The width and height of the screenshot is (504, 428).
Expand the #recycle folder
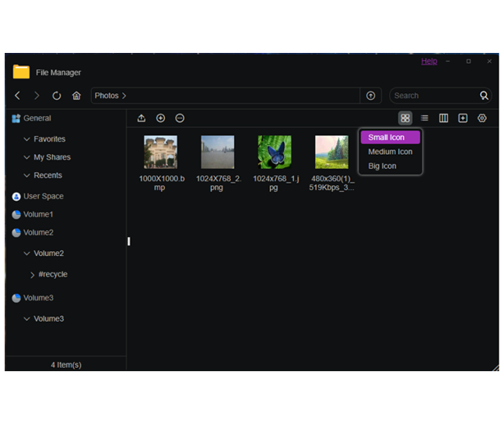[x=33, y=275]
